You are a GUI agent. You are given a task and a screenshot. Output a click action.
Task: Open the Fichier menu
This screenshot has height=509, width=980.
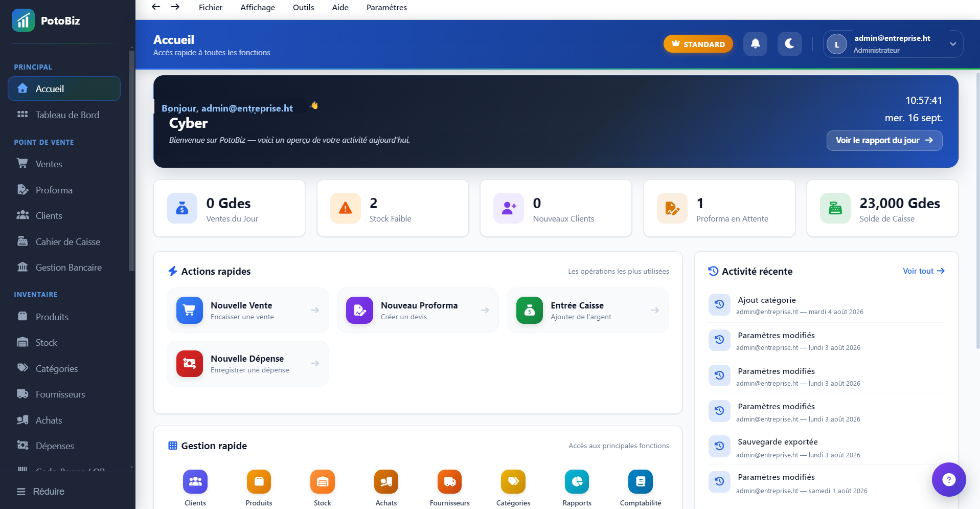point(211,7)
